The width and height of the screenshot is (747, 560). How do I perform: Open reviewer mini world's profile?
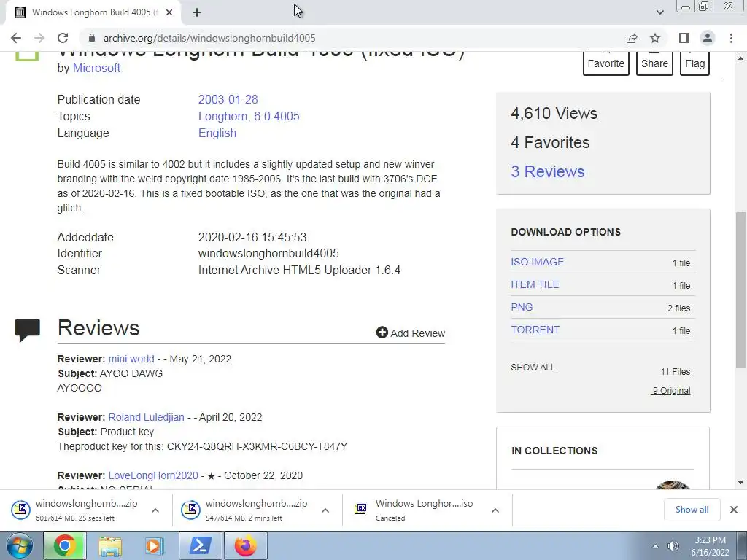point(131,359)
